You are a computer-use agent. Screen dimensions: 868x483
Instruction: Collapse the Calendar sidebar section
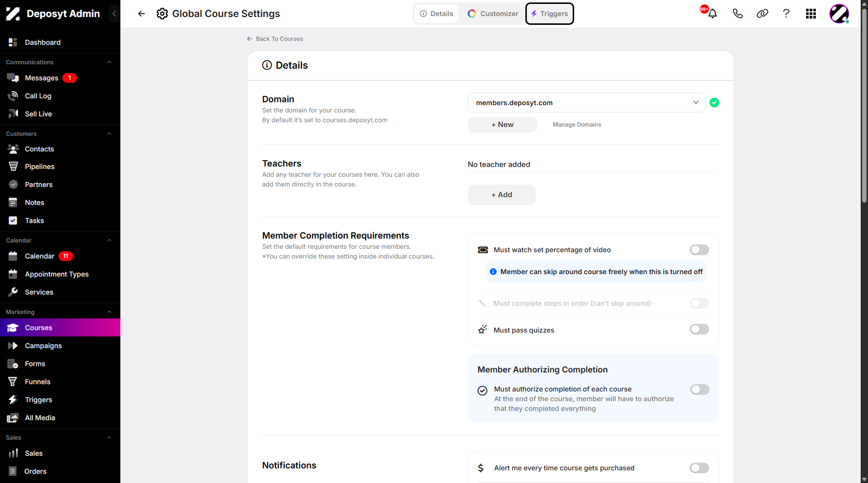(109, 241)
